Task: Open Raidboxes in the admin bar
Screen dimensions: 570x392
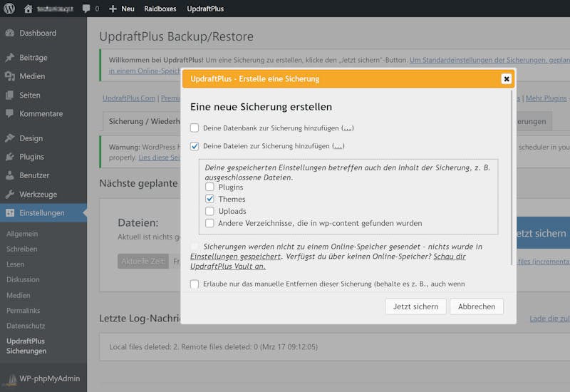Action: (160, 9)
